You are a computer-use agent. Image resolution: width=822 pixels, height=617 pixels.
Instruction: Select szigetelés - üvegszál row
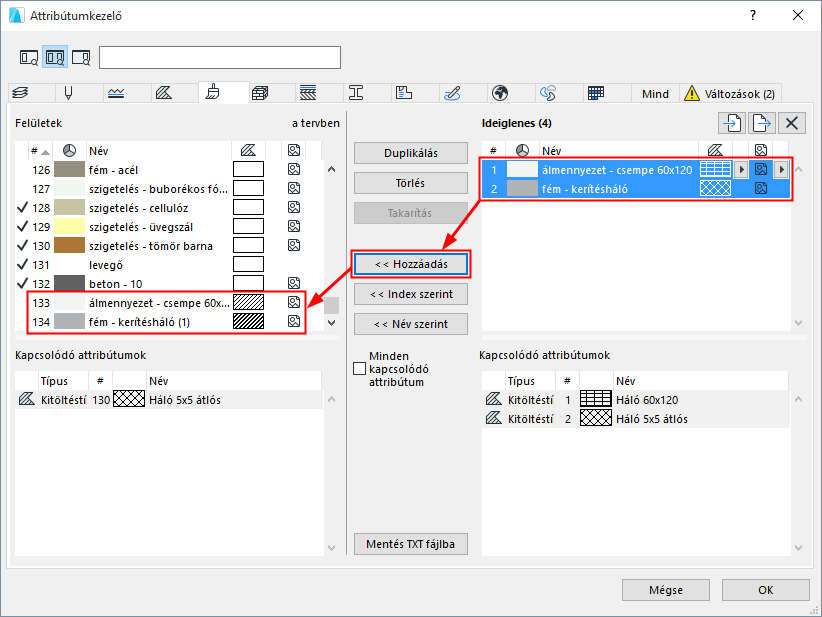[x=168, y=226]
